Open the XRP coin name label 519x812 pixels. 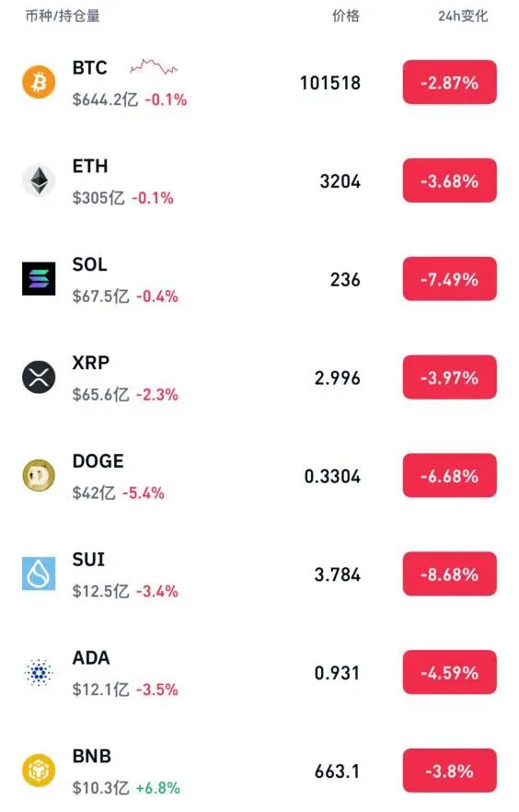pos(90,363)
